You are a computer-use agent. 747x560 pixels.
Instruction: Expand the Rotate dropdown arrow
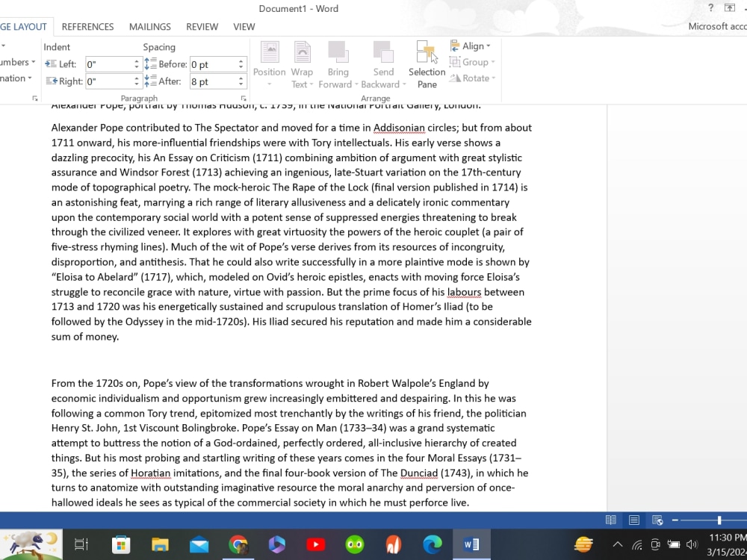[494, 78]
